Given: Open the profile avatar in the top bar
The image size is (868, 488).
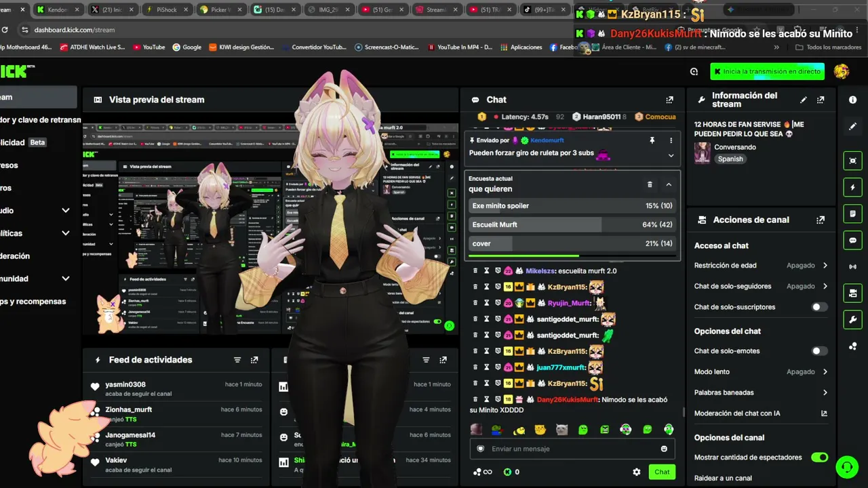Looking at the screenshot, I should [x=842, y=71].
